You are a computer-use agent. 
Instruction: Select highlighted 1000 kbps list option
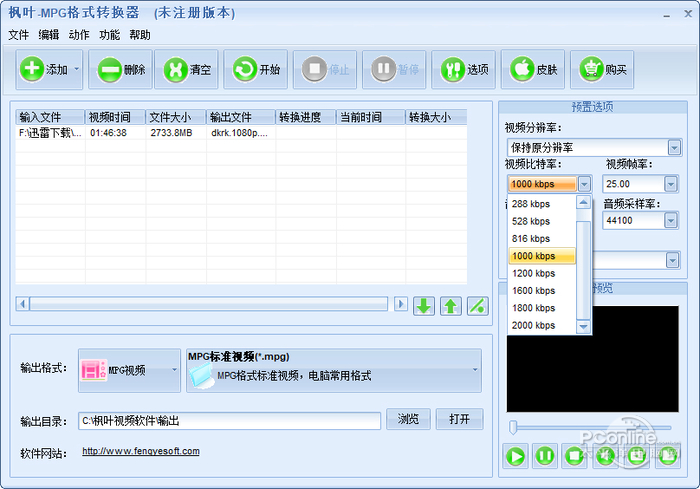pyautogui.click(x=542, y=256)
